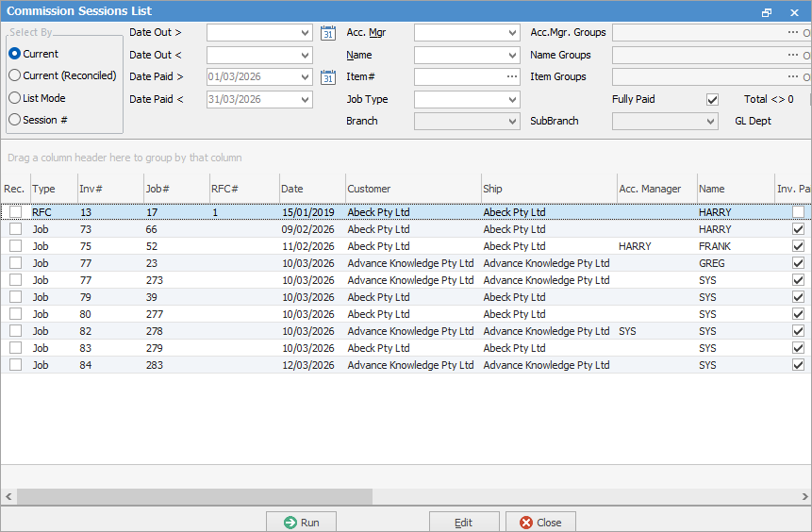Open the Date Out calendar picker icon
812x532 pixels.
pyautogui.click(x=328, y=33)
